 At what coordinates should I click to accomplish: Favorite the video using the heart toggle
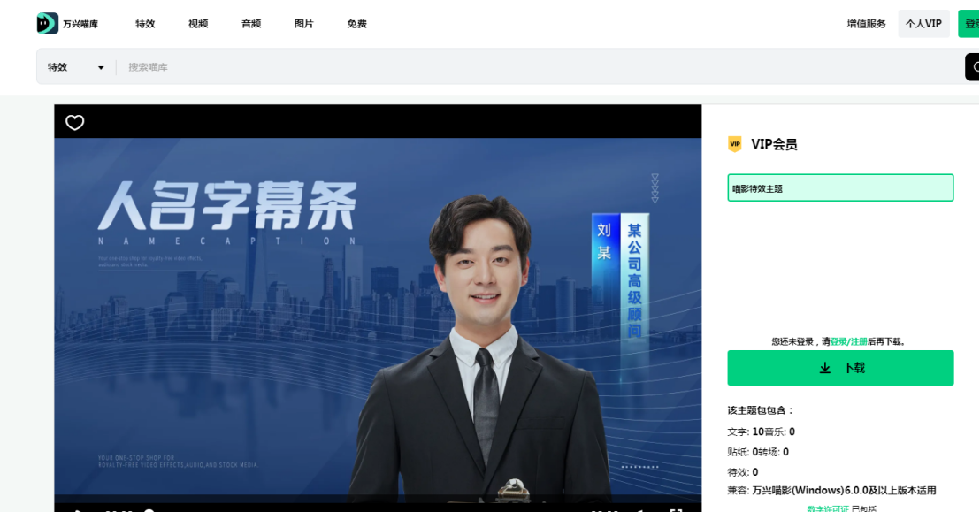74,122
